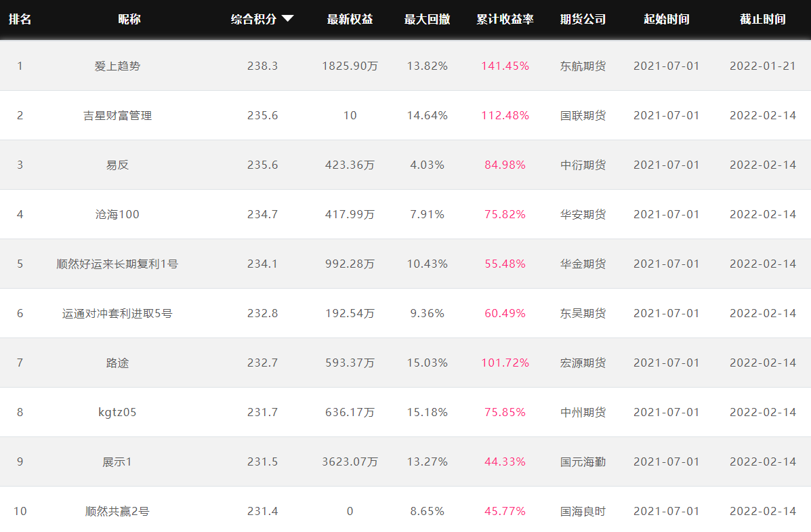Select nickname kgtz05
This screenshot has height=532, width=811.
[x=117, y=413]
